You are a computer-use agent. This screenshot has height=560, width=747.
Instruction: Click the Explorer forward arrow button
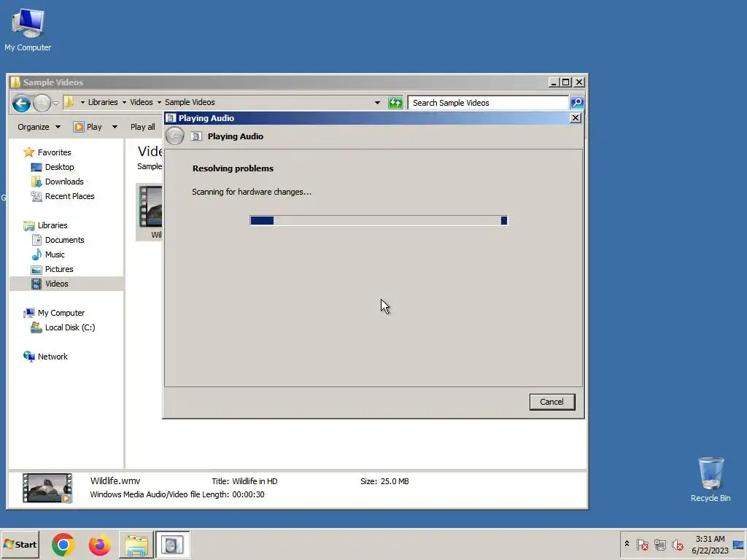pos(42,103)
